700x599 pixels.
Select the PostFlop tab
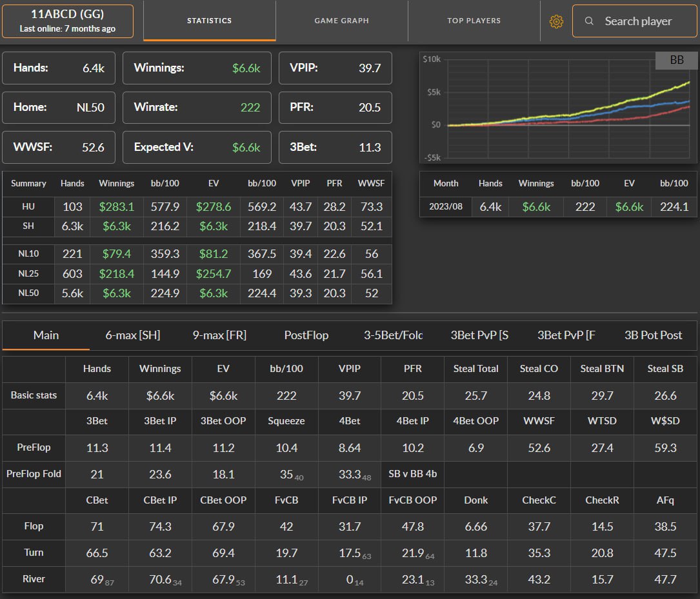point(306,335)
